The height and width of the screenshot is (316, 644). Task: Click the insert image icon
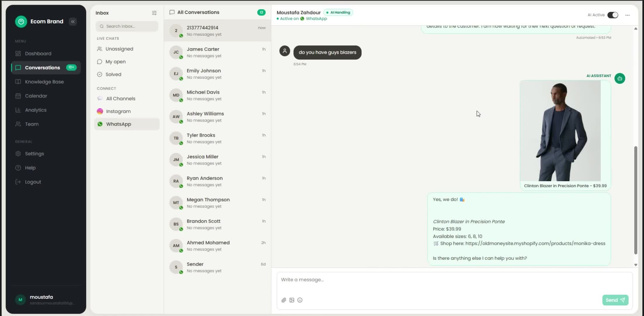pos(292,300)
